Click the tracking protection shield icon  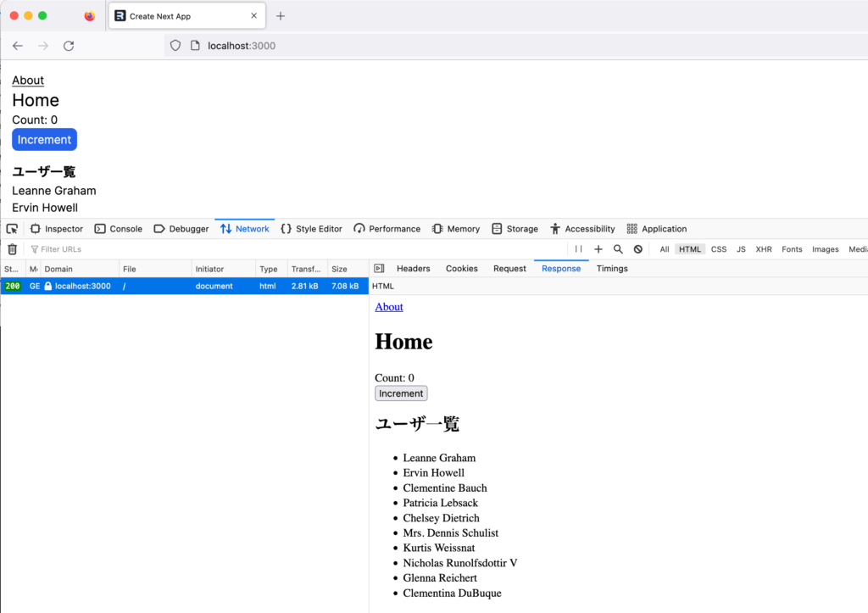click(175, 46)
